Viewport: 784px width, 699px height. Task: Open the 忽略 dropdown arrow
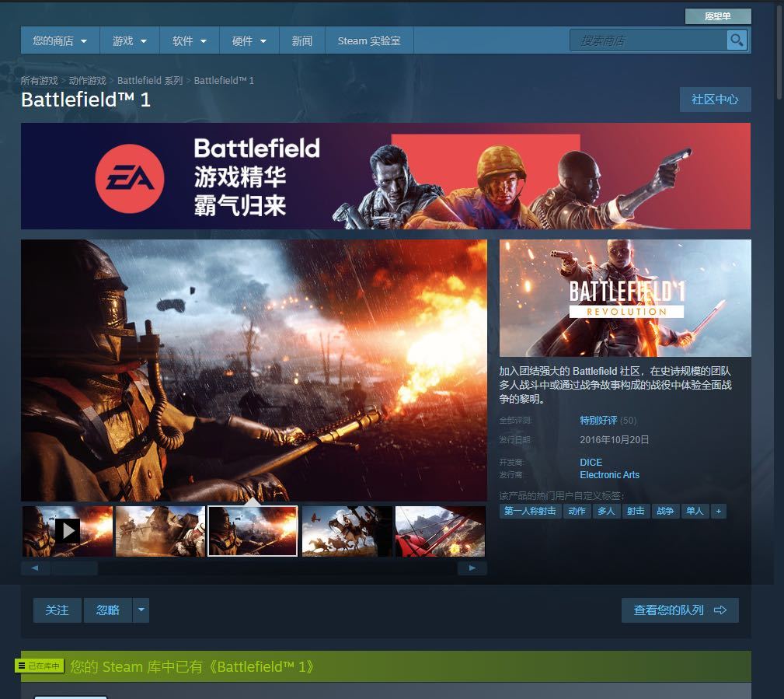[x=141, y=610]
